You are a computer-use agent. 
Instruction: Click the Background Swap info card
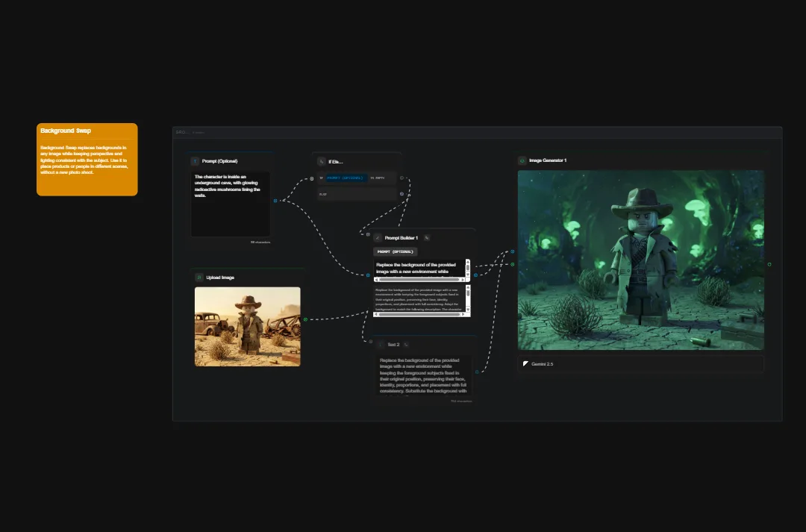click(x=87, y=159)
